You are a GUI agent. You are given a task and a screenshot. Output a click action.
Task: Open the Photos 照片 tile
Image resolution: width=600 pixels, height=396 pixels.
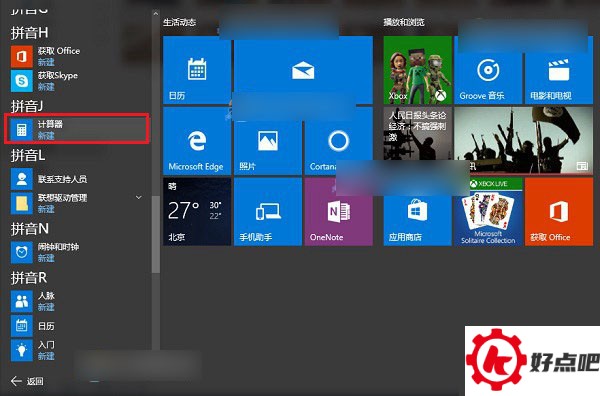(x=268, y=141)
